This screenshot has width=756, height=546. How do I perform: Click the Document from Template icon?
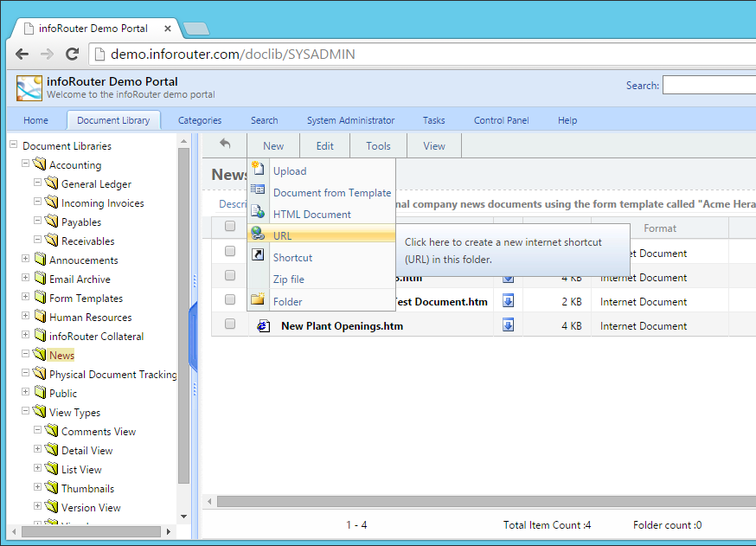tap(258, 189)
